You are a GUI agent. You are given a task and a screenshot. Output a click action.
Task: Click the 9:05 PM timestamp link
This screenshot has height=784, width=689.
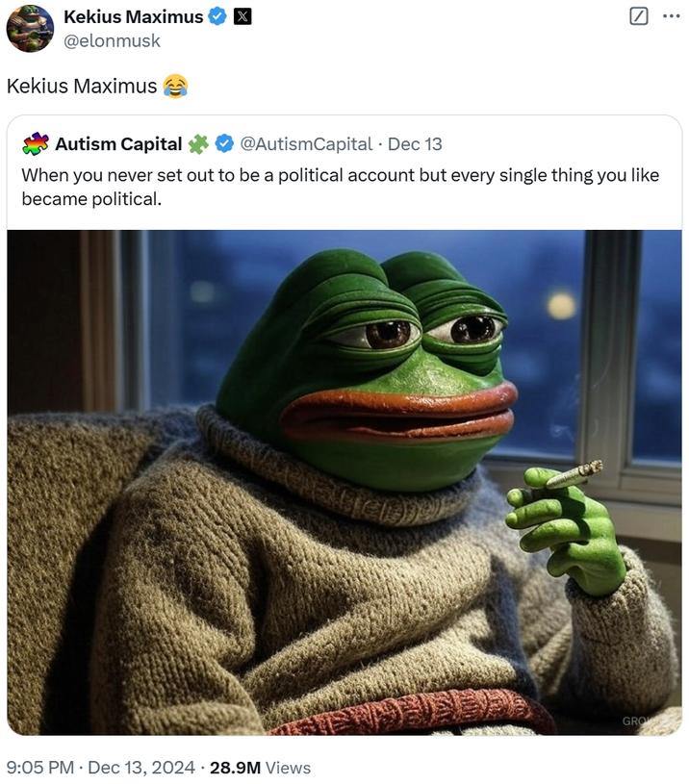pyautogui.click(x=40, y=768)
